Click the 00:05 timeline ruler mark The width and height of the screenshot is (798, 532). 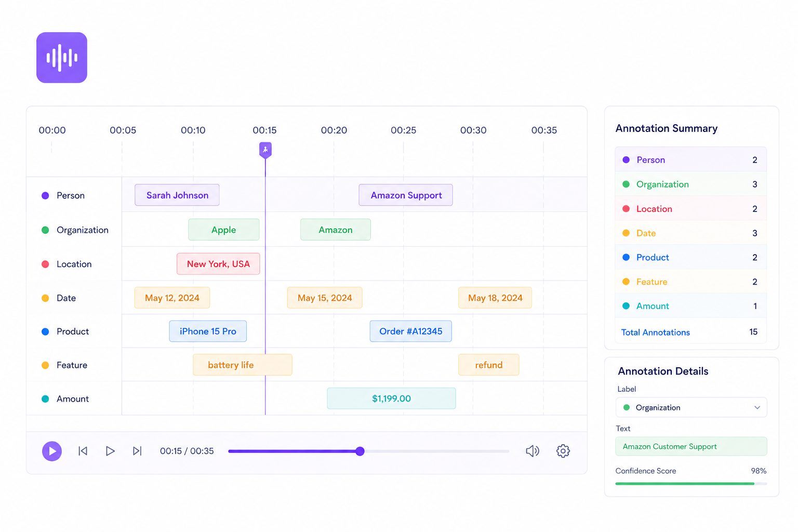[123, 130]
